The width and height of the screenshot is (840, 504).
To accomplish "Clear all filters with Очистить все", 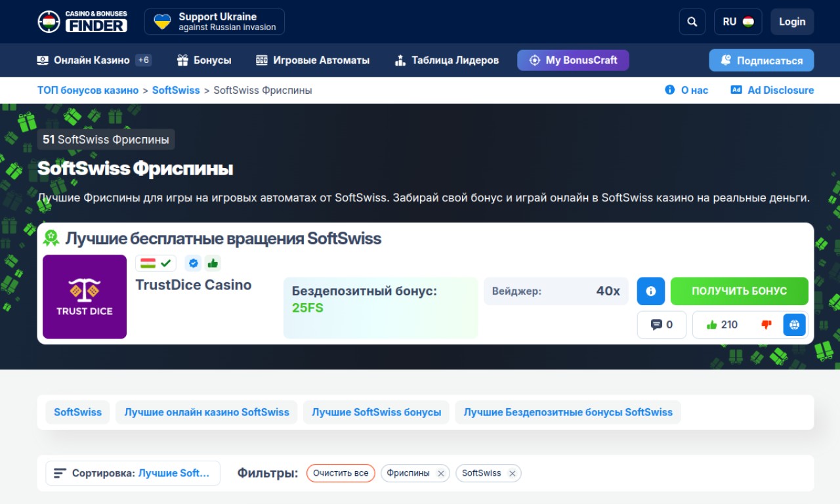I will (x=341, y=473).
